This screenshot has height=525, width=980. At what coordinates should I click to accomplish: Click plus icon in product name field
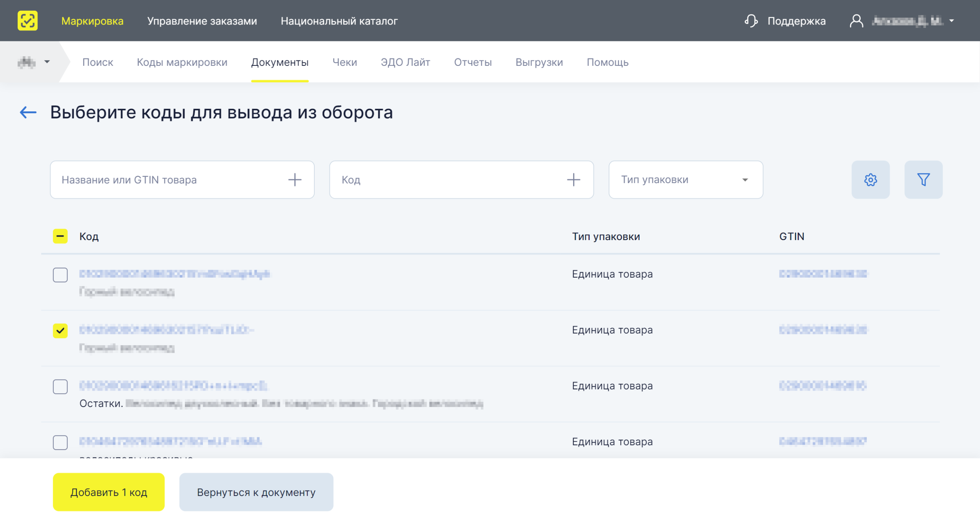(295, 180)
